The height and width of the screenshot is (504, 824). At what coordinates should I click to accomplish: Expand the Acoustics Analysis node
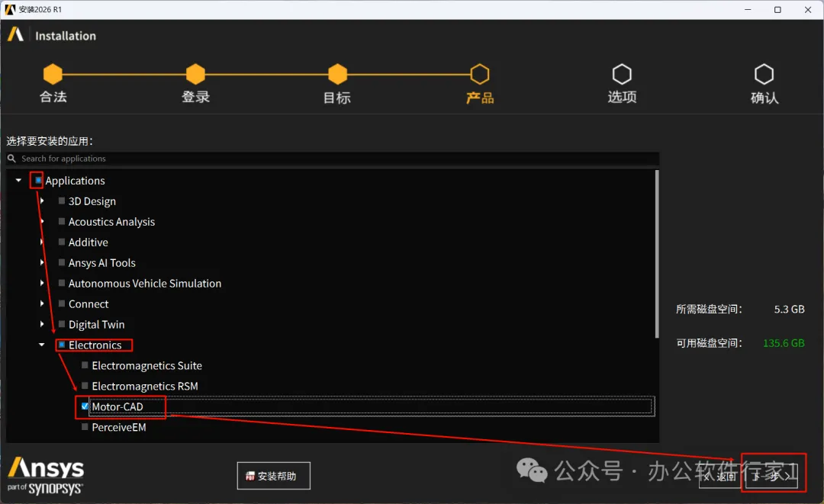coord(42,221)
